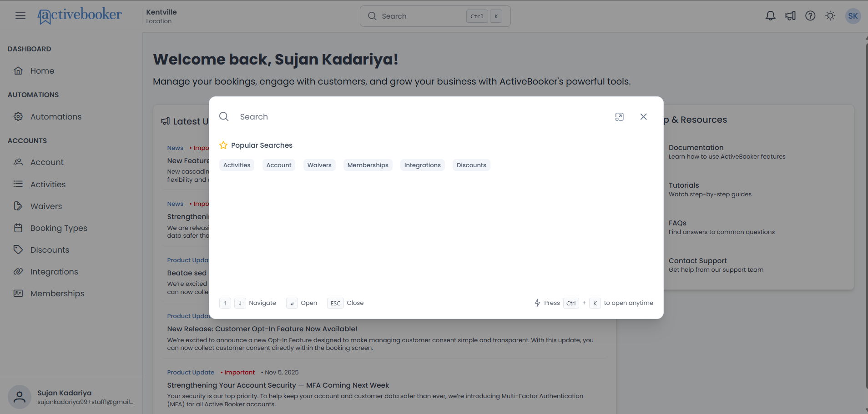Click the Discounts tag icon
Screen dimensions: 868x414
[18, 249]
